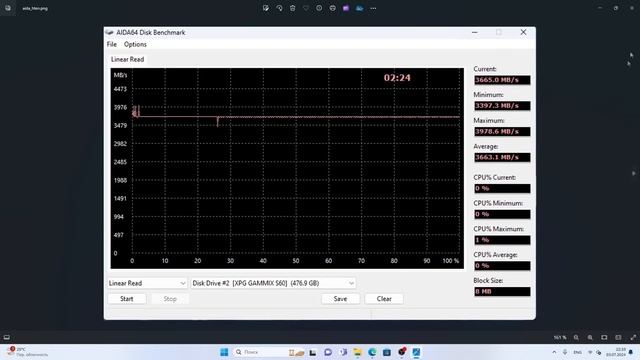Click the blue Designer icon in Photos toolbar
The image size is (640, 360).
click(360, 8)
